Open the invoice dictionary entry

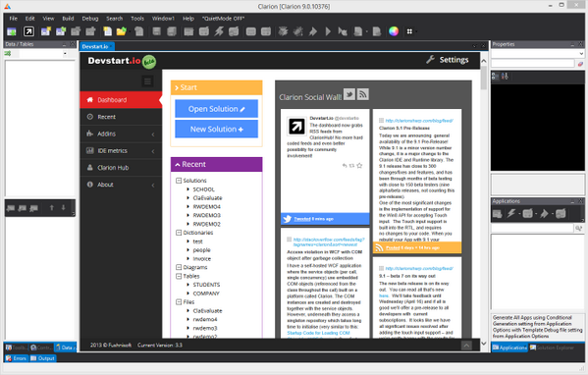pyautogui.click(x=202, y=259)
